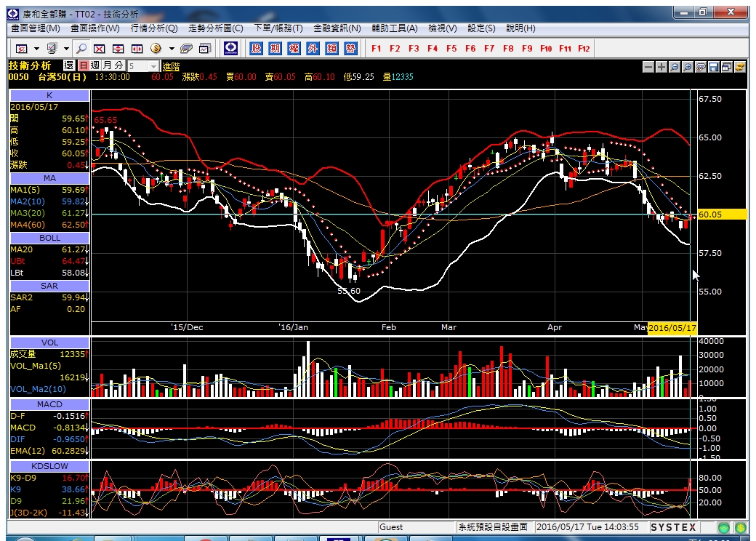Click the blue 外 foreign icon

point(313,48)
